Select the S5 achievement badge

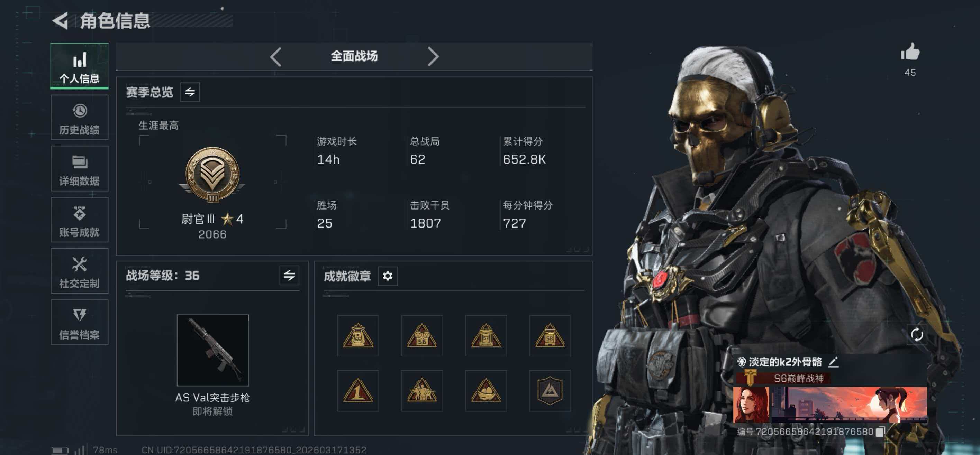click(x=357, y=336)
